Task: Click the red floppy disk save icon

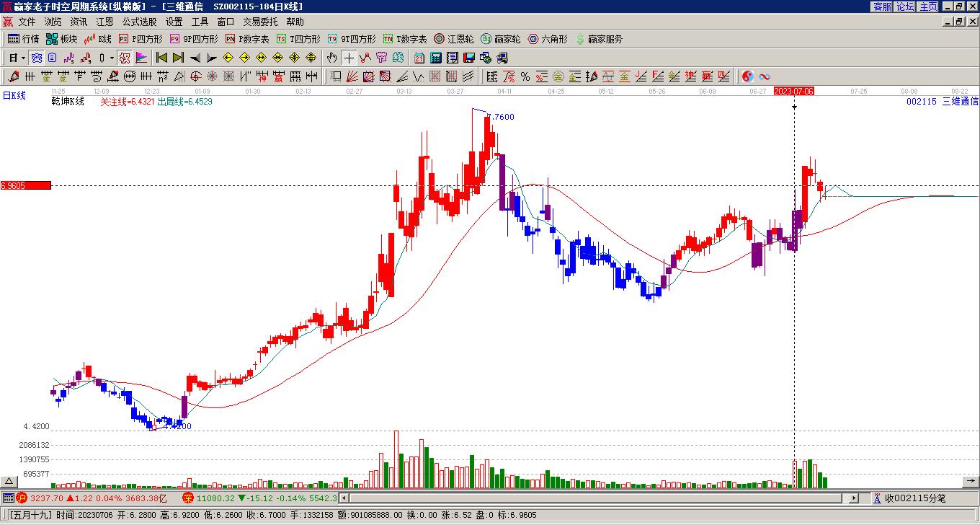Action: 469,58
